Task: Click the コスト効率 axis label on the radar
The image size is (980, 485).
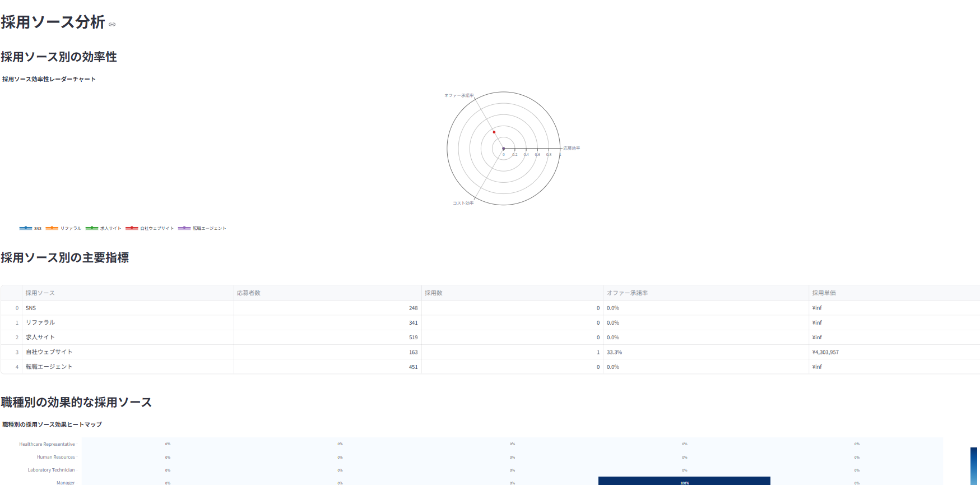Action: [x=463, y=203]
